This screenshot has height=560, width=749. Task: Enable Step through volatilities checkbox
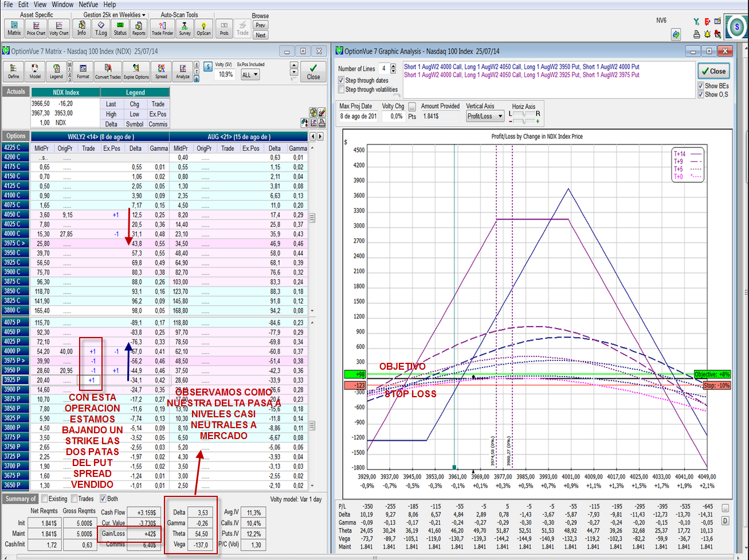(x=342, y=90)
